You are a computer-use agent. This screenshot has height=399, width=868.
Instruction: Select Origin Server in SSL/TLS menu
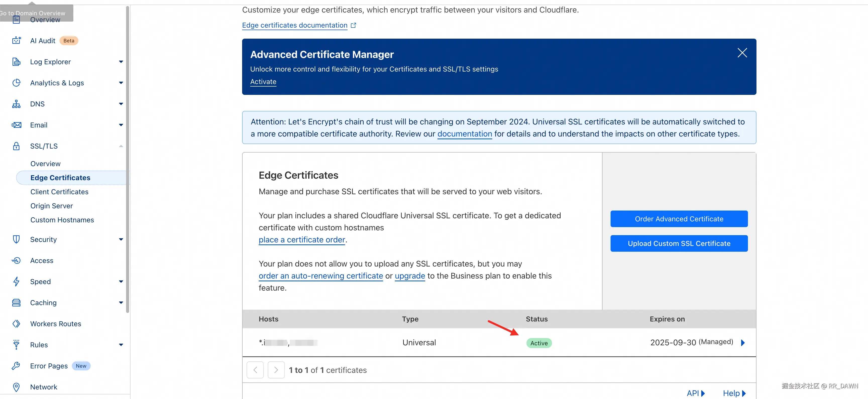click(51, 206)
